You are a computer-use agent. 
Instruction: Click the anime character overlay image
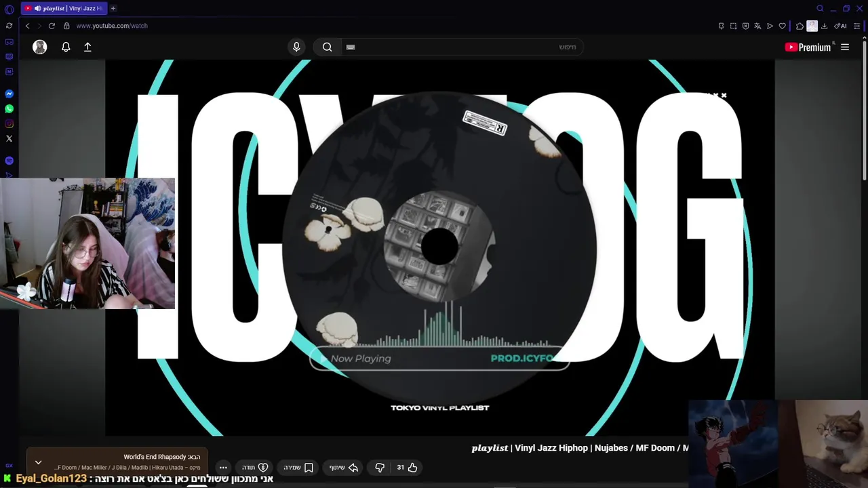pyautogui.click(x=733, y=443)
